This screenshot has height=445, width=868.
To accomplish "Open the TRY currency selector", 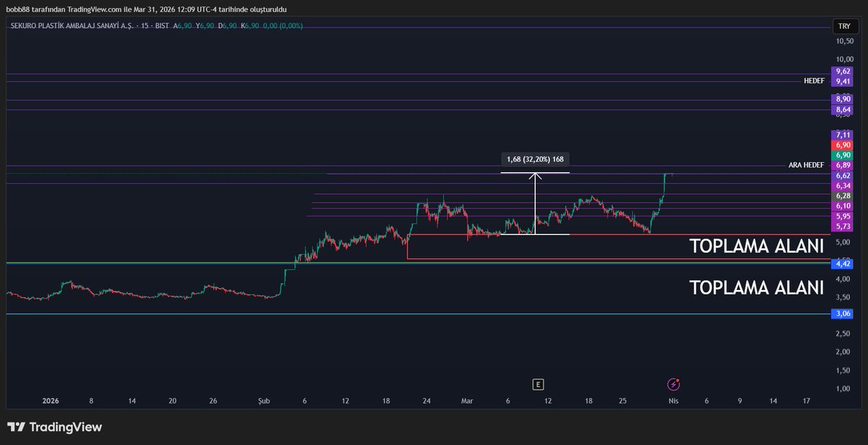I will point(843,26).
